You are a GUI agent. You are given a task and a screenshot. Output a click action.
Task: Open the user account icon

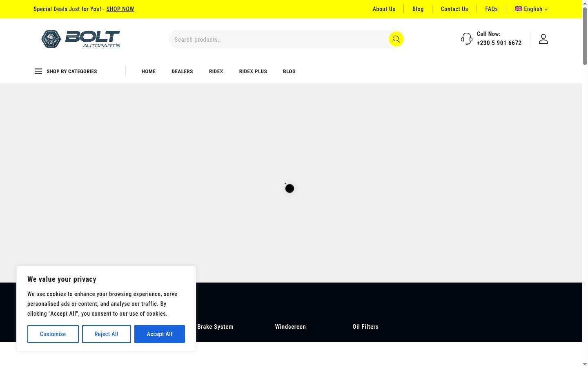(x=543, y=39)
